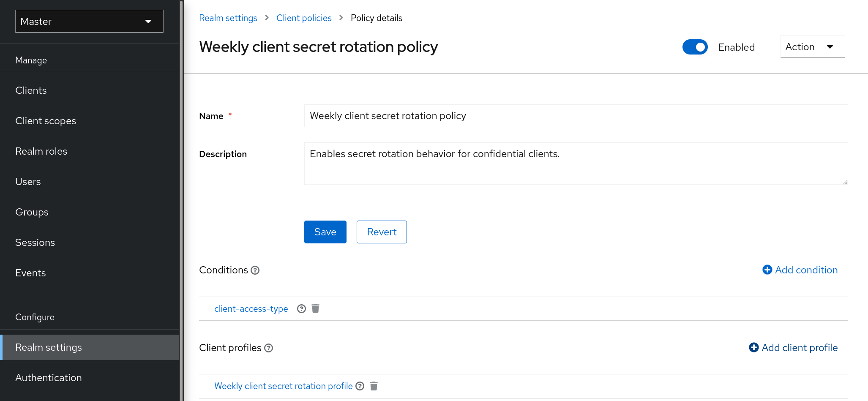Navigate to Clients in the sidebar
868x401 pixels.
click(x=31, y=90)
